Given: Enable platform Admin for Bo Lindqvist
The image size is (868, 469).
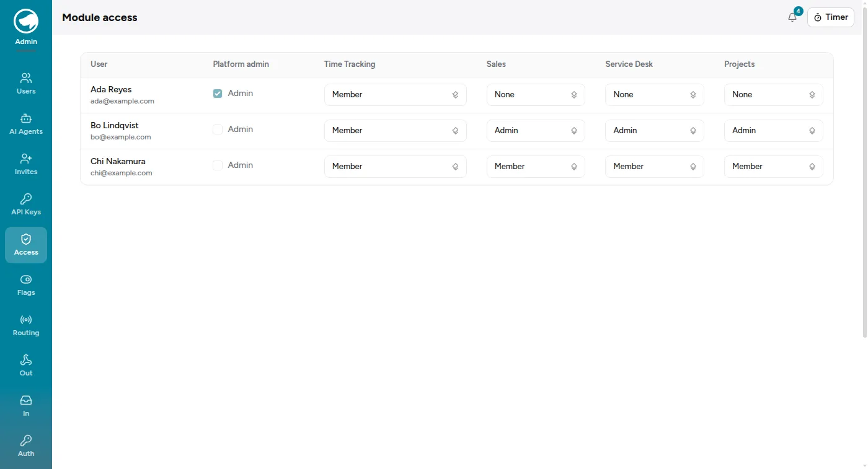Looking at the screenshot, I should [218, 129].
